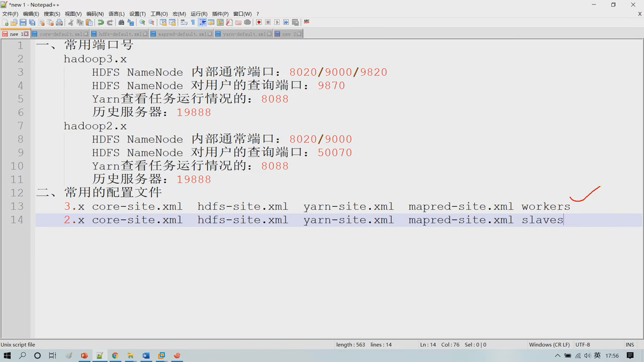The width and height of the screenshot is (644, 362).
Task: Open the 运行(R) menu
Action: click(199, 14)
